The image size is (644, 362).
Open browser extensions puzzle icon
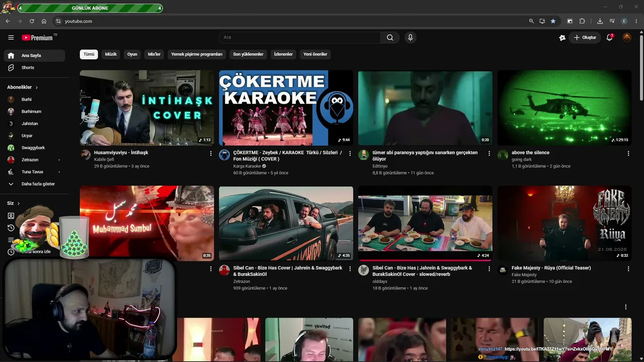(582, 21)
